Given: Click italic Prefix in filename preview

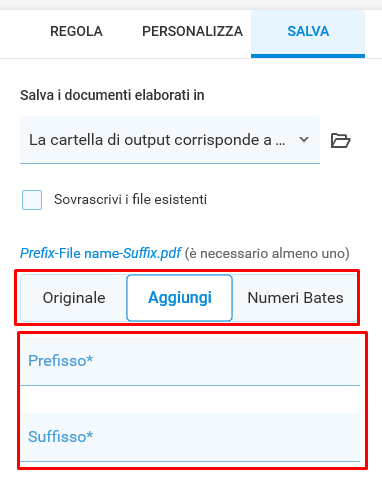Looking at the screenshot, I should coord(37,253).
